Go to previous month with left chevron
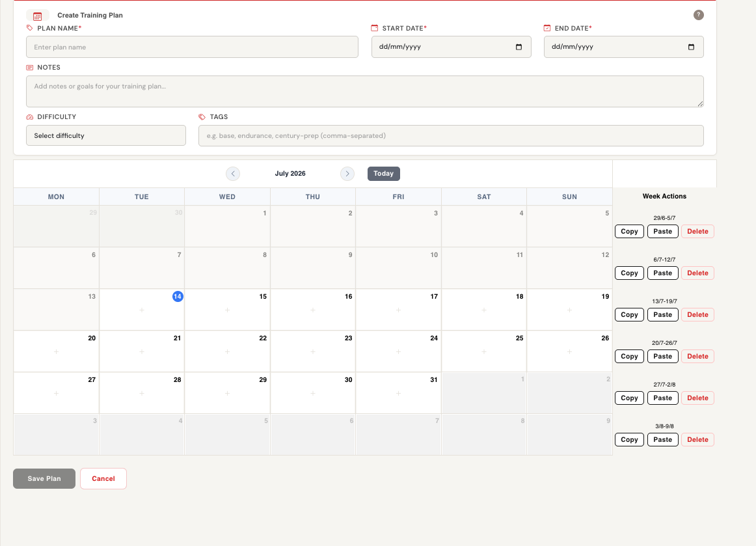 coord(233,174)
